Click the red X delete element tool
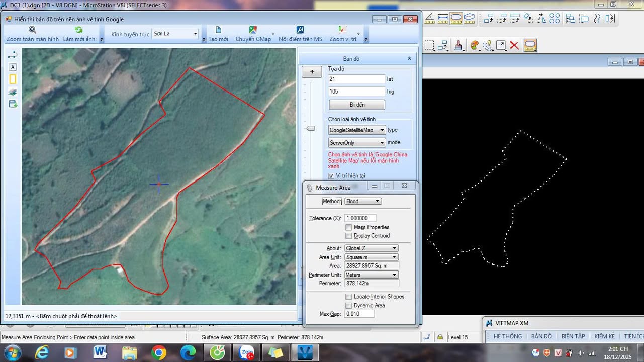 514,46
